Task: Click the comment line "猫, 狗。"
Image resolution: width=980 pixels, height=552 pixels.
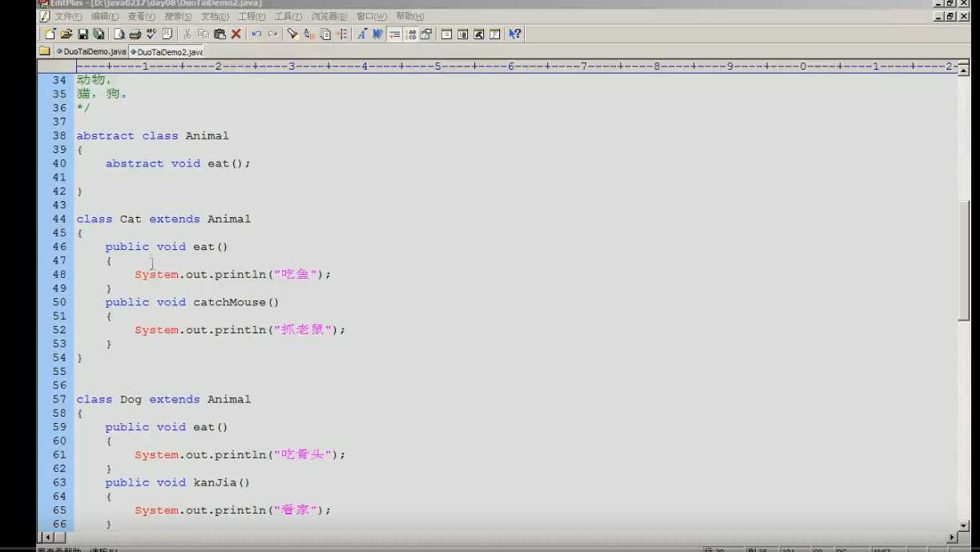Action: pyautogui.click(x=103, y=94)
